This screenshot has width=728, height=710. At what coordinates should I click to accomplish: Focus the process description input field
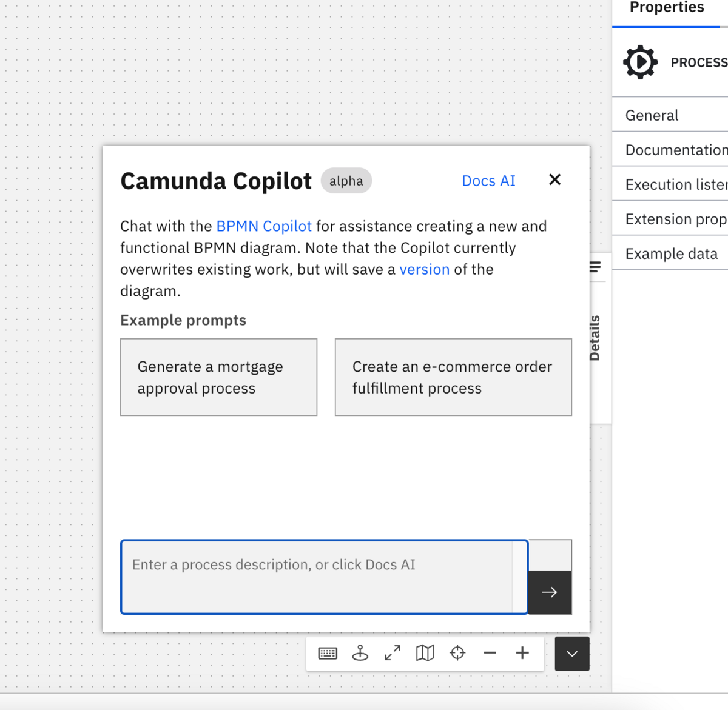tap(324, 577)
